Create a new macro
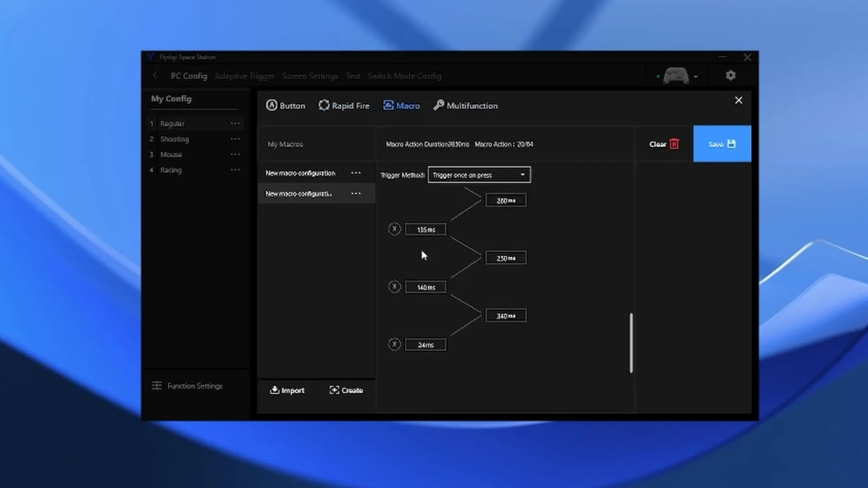This screenshot has width=868, height=488. point(346,390)
